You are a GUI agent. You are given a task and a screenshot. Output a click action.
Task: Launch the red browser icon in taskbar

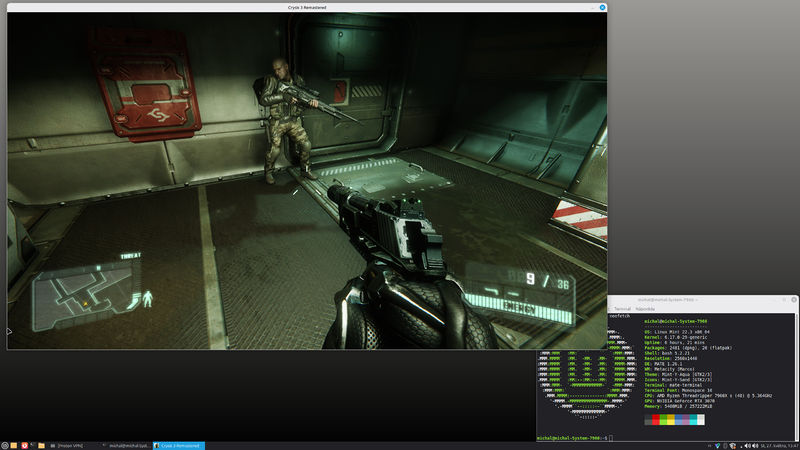coord(24,445)
